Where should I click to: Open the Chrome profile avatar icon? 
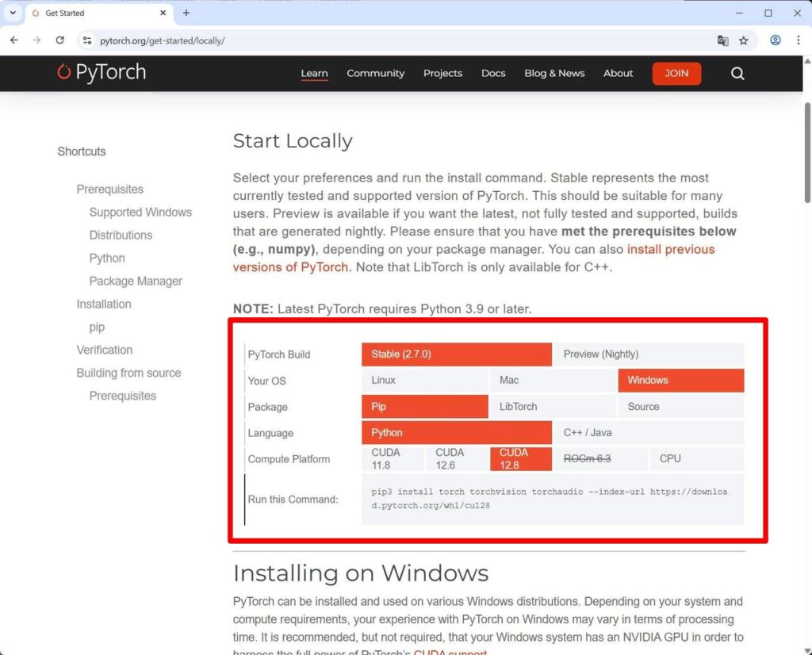point(776,40)
